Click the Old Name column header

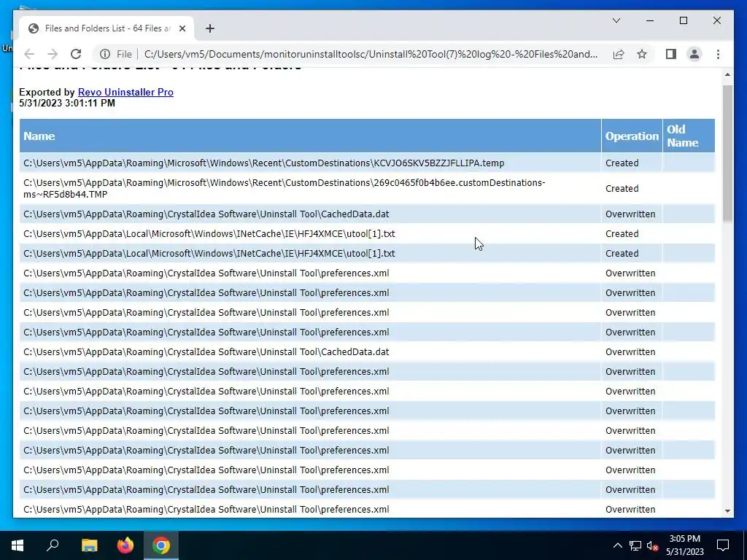tap(689, 136)
